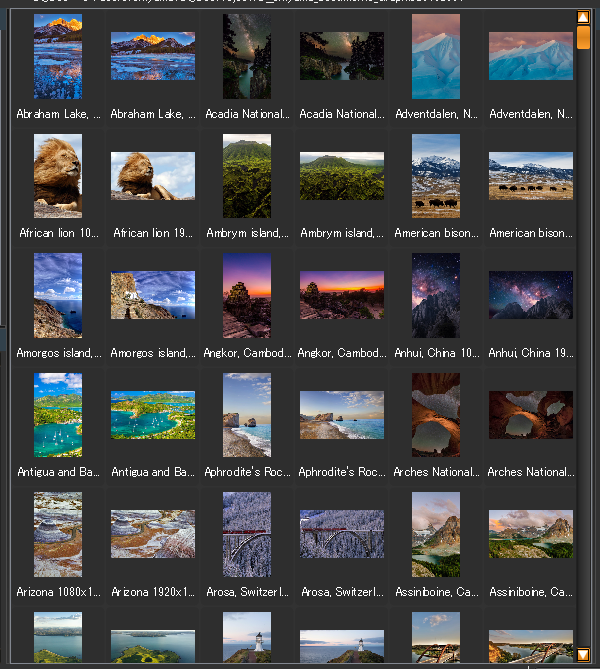Select the portrait Abraham Lake thumbnail

coord(58,56)
